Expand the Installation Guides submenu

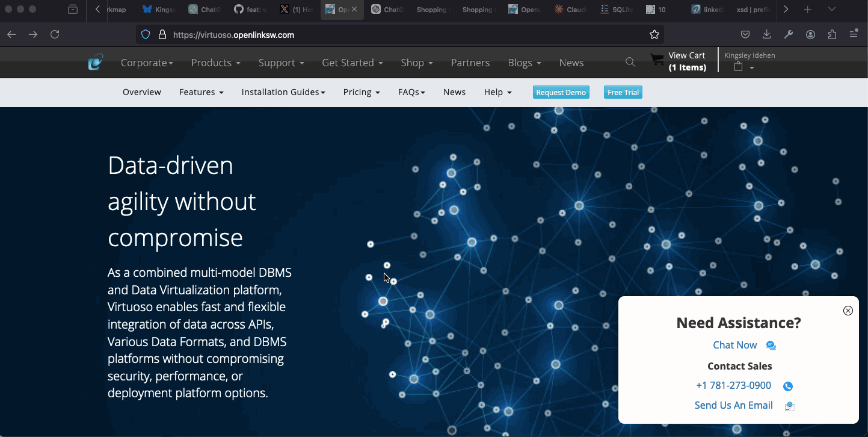(283, 92)
